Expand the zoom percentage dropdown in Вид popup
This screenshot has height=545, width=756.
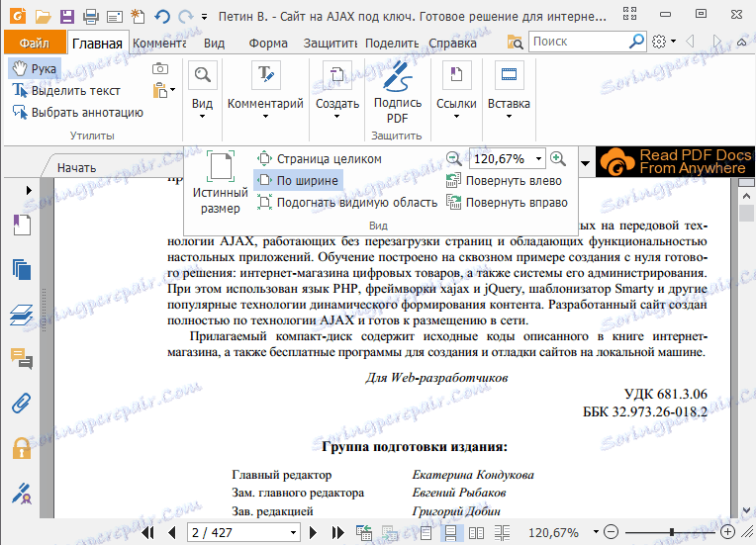pyautogui.click(x=538, y=158)
